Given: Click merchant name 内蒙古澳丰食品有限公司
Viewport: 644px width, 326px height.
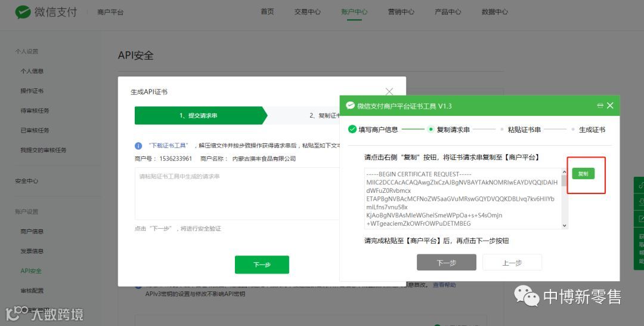Looking at the screenshot, I should point(264,159).
